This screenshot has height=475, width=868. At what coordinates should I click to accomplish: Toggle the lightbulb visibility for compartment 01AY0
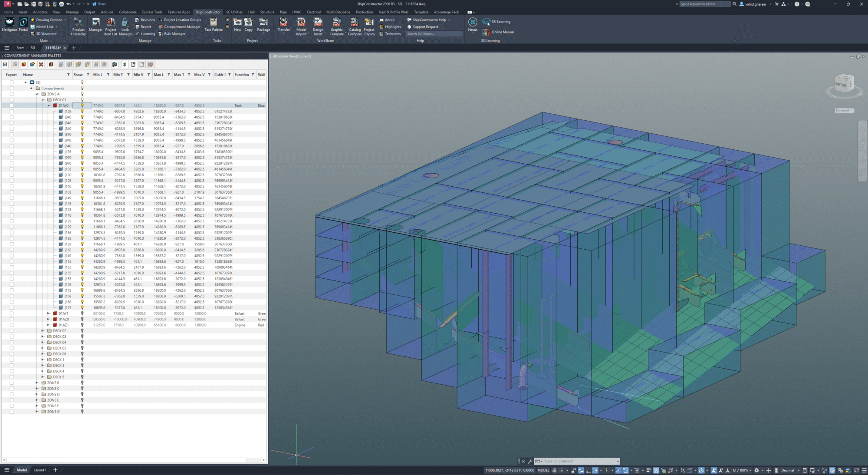[x=82, y=105]
